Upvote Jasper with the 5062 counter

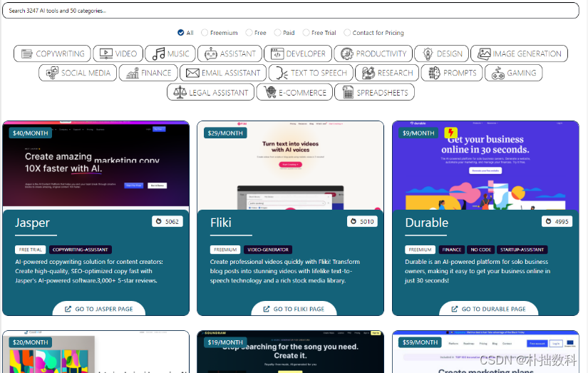(167, 221)
